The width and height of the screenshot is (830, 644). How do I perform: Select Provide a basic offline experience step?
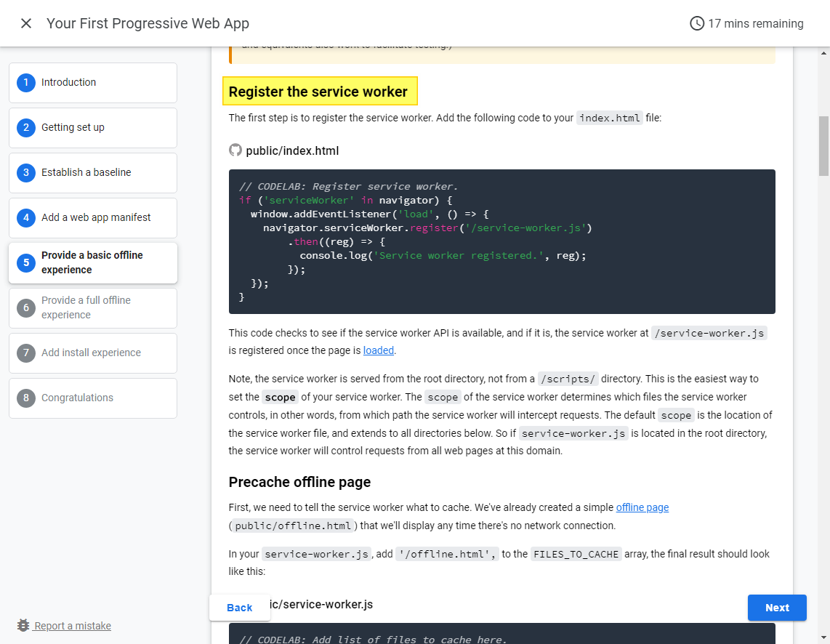pos(92,262)
